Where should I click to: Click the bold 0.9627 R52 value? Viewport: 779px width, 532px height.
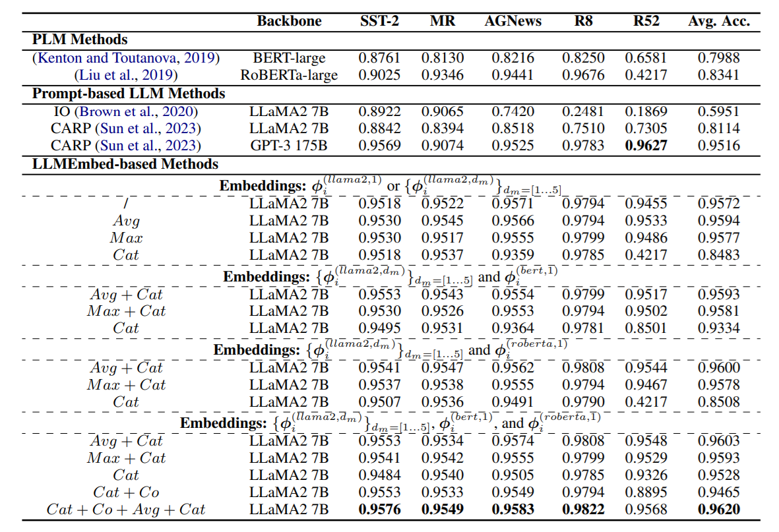coord(646,146)
